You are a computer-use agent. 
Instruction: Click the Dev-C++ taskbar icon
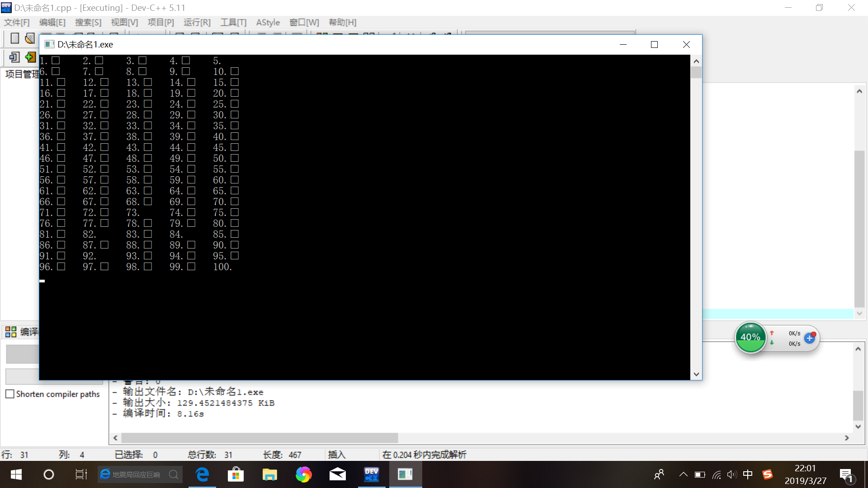(x=372, y=474)
